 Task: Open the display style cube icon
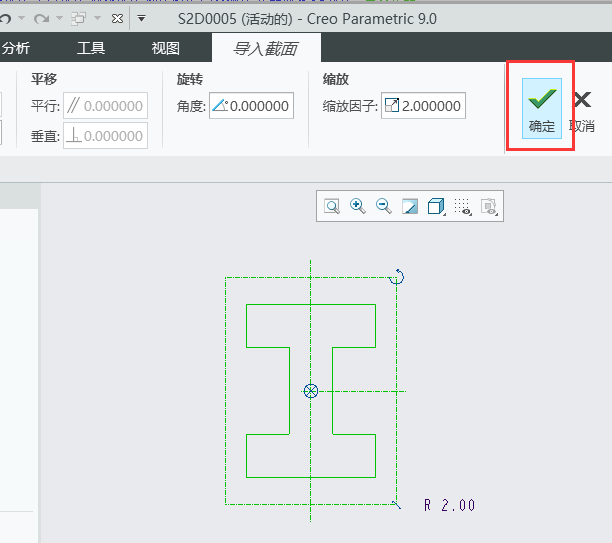coord(436,206)
